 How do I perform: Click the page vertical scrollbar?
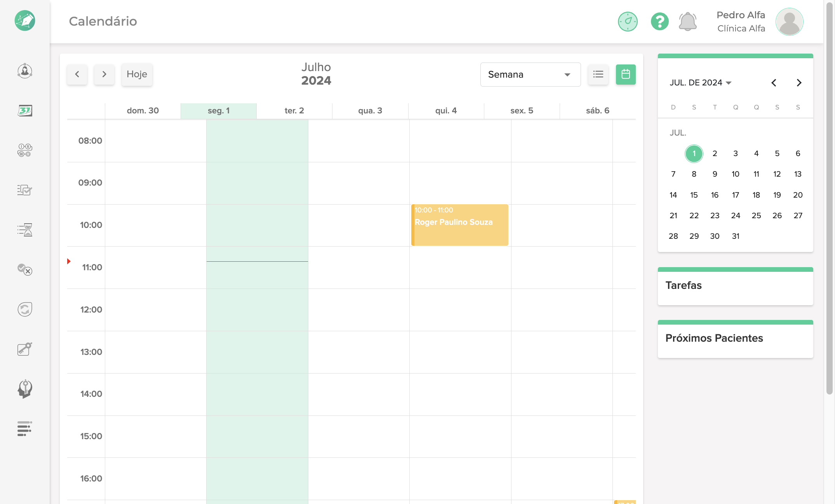point(829,198)
